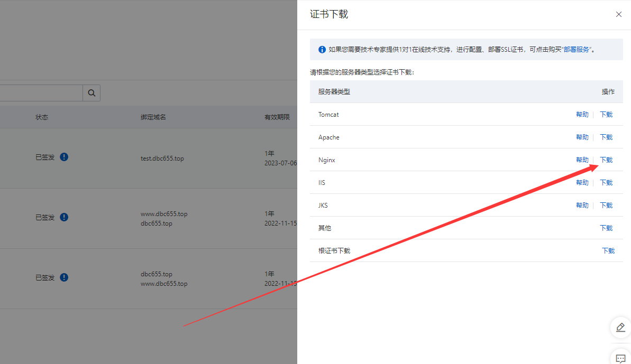Open 帮助 for Apache
The width and height of the screenshot is (631, 364).
point(582,137)
